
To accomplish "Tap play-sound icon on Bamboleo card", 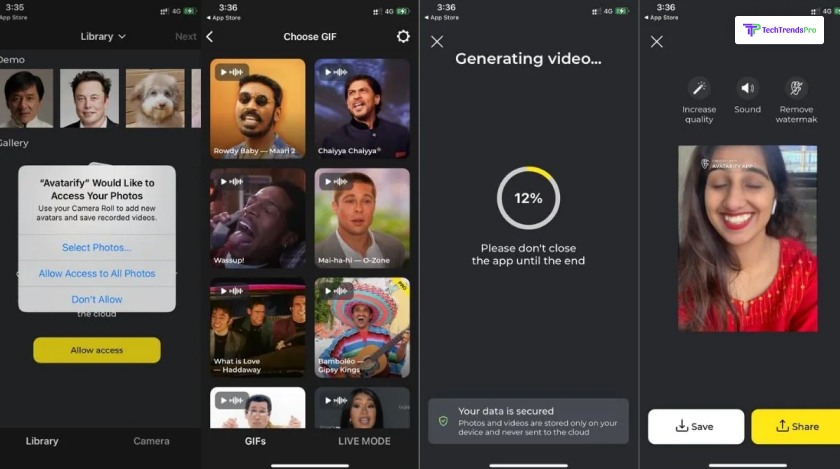I will click(336, 291).
